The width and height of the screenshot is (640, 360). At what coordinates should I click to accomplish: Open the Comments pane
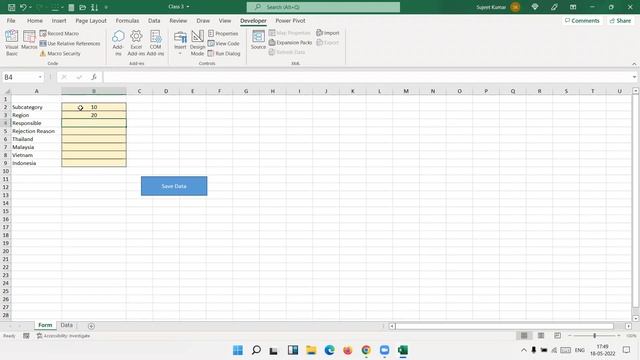point(582,20)
